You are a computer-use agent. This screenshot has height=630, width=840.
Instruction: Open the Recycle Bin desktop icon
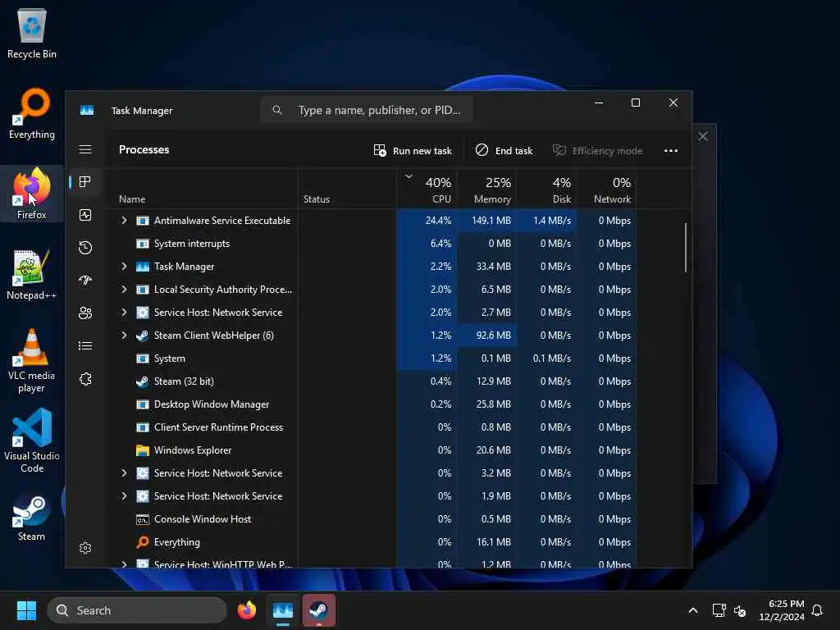(32, 33)
